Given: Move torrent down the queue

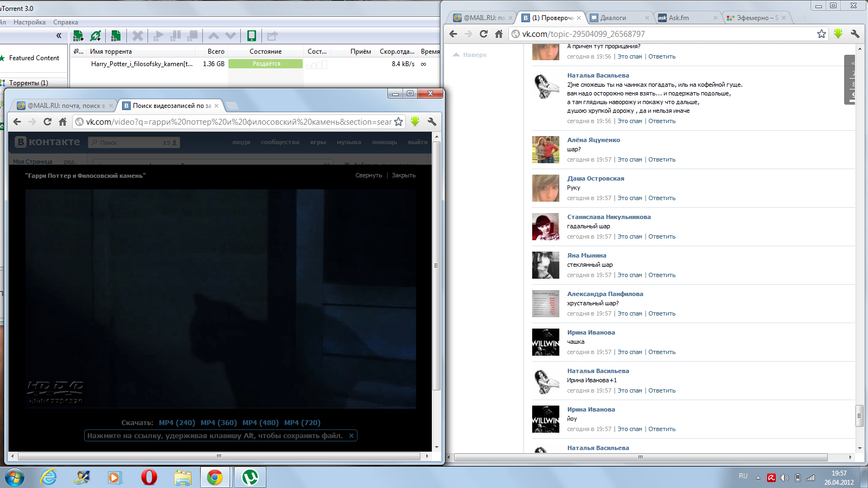Looking at the screenshot, I should pos(231,36).
